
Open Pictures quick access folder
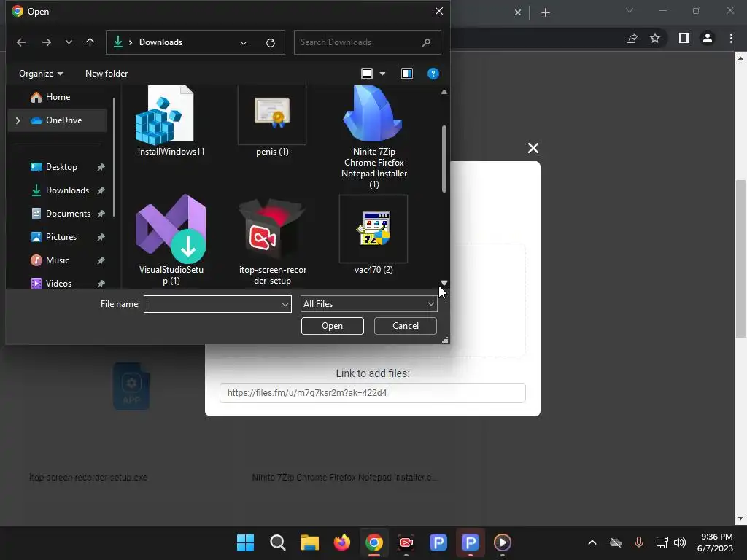coord(61,237)
